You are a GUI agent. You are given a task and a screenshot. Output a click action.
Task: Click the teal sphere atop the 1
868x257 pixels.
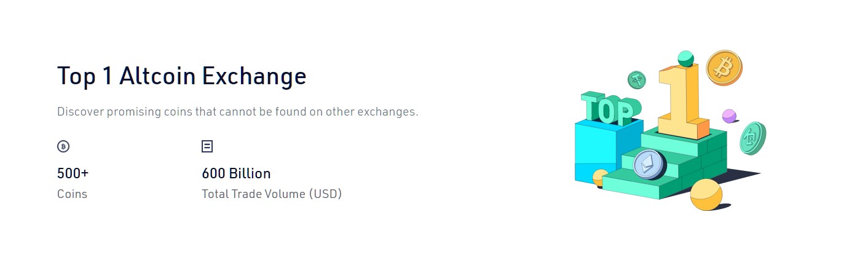(686, 59)
